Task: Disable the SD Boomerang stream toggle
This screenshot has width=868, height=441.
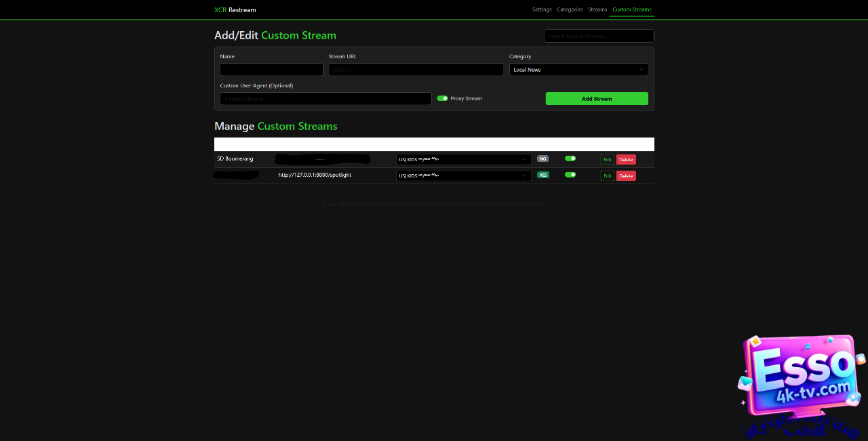Action: pyautogui.click(x=570, y=159)
